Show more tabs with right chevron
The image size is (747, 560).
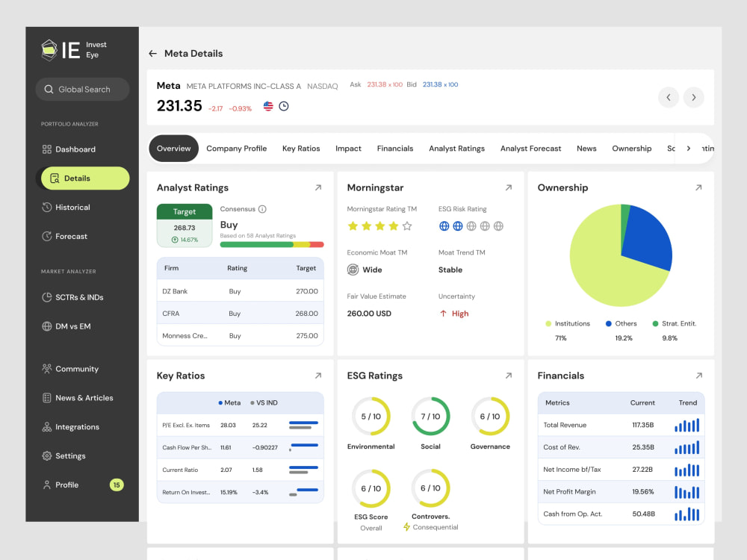pyautogui.click(x=689, y=149)
